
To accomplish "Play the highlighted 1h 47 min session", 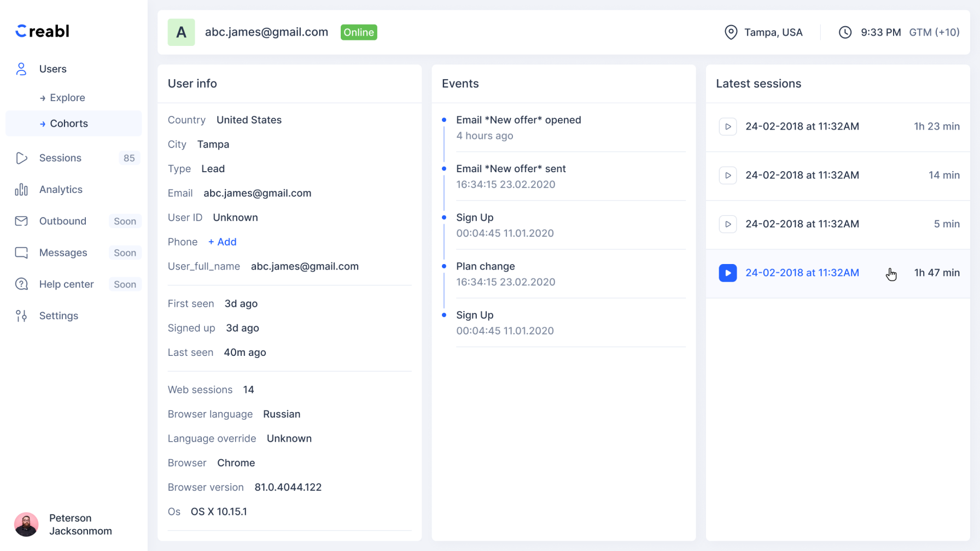I will (x=727, y=273).
